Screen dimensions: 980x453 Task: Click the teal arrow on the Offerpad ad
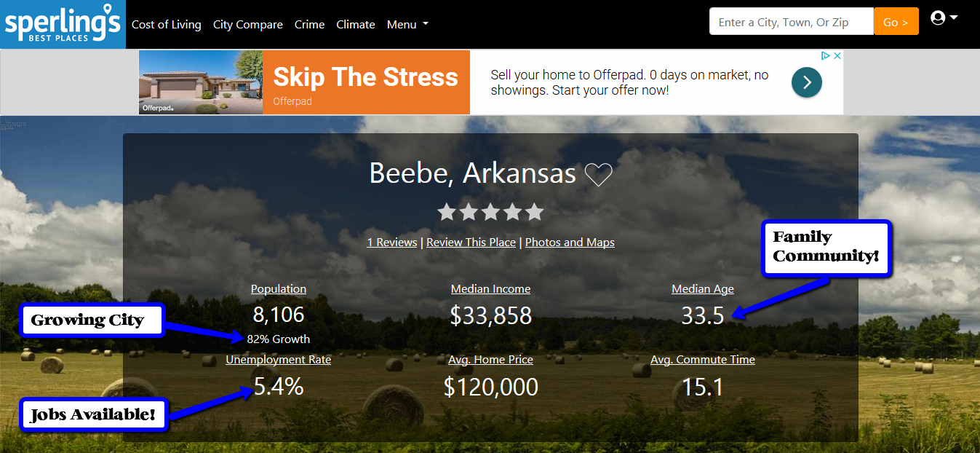[x=806, y=82]
